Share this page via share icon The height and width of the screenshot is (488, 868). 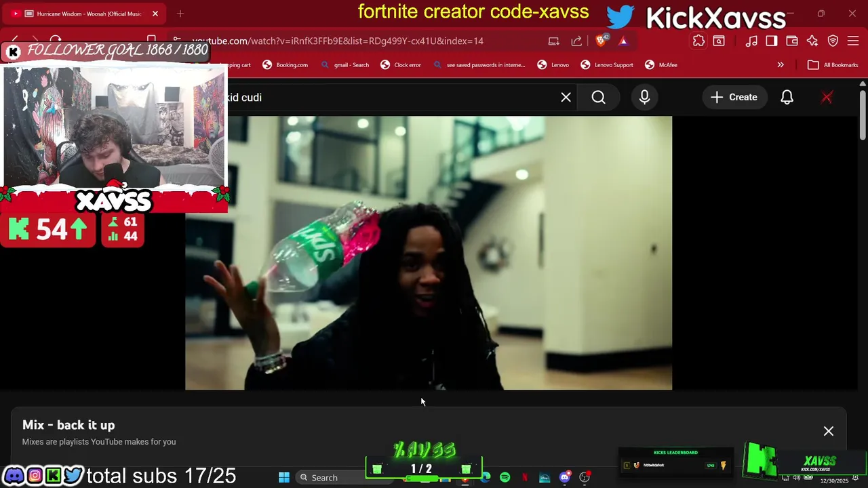pos(576,41)
